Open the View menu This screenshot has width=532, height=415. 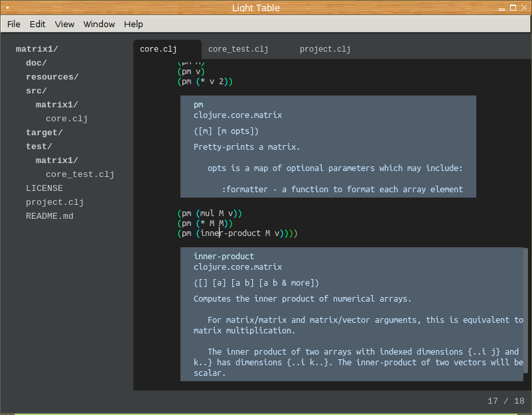(64, 24)
